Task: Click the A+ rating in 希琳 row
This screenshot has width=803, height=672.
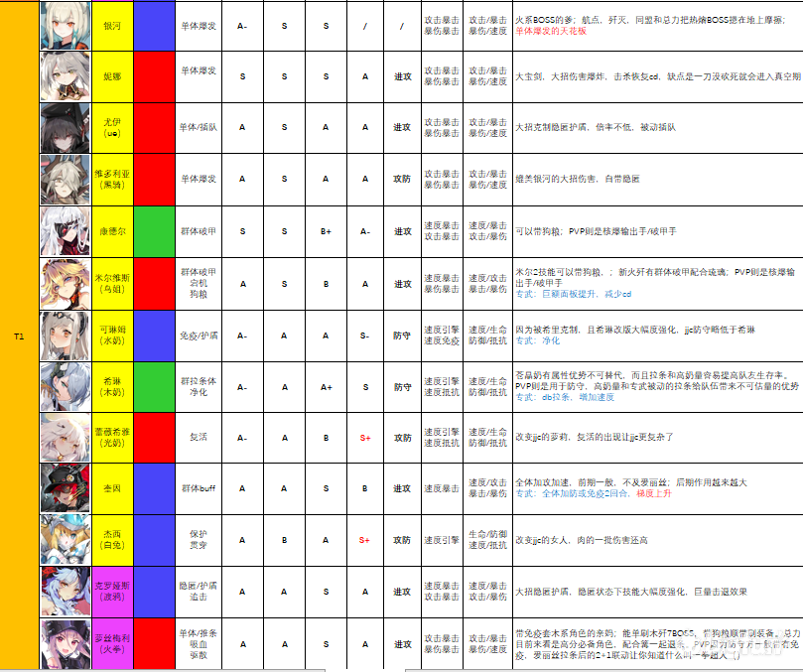Action: (327, 387)
